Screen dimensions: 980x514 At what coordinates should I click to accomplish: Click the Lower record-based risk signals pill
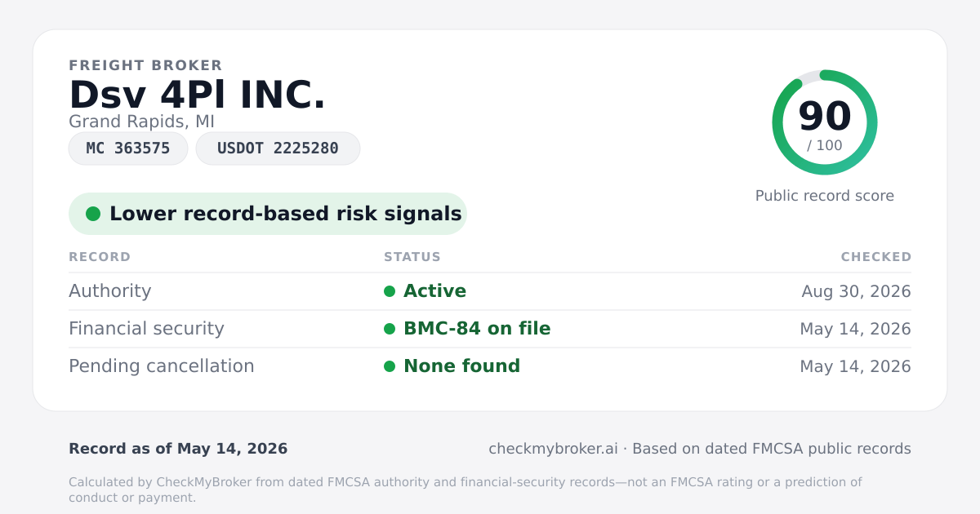(268, 214)
